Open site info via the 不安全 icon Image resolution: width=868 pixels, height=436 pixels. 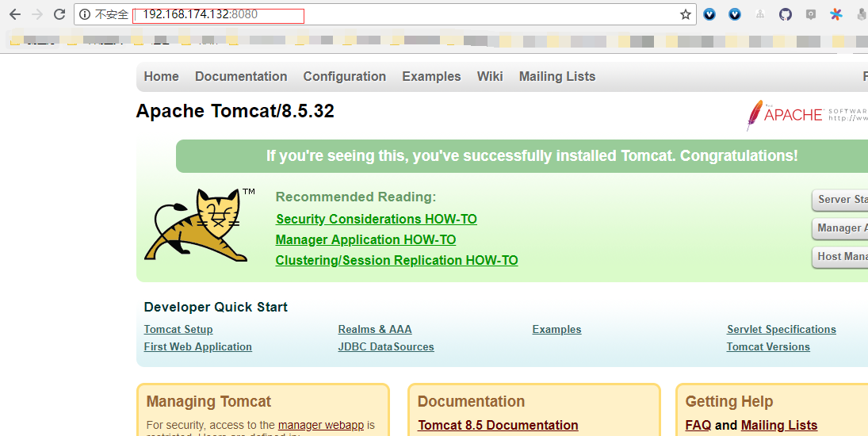click(x=85, y=14)
